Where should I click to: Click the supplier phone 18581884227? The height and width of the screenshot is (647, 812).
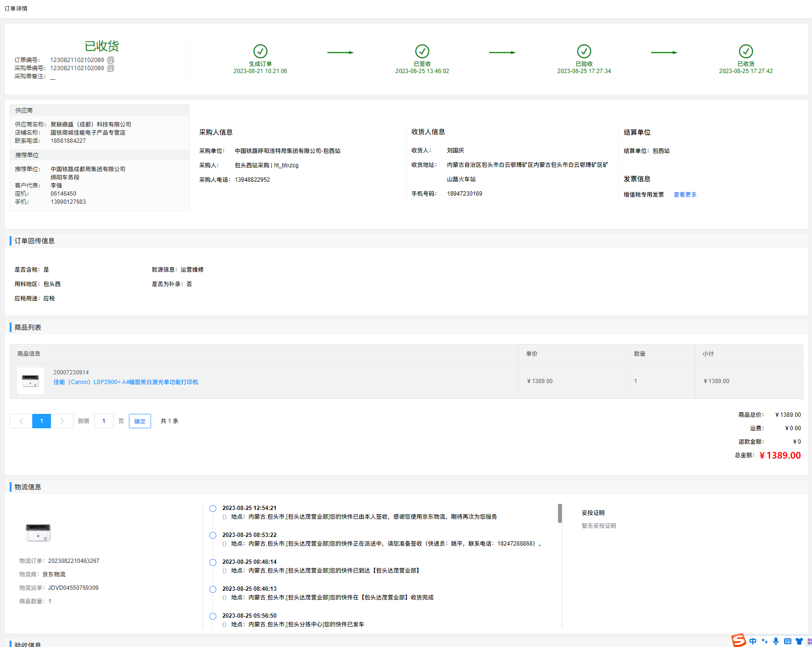68,141
